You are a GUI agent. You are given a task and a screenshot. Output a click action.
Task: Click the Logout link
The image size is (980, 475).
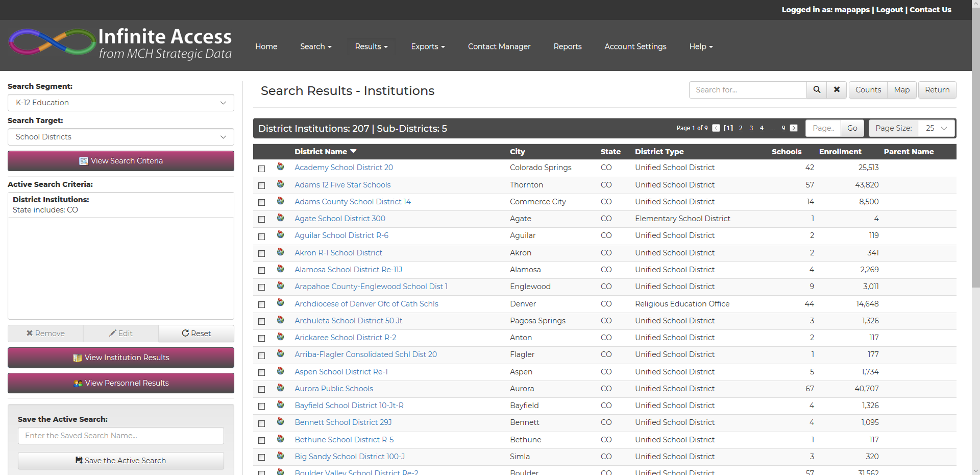(890, 10)
